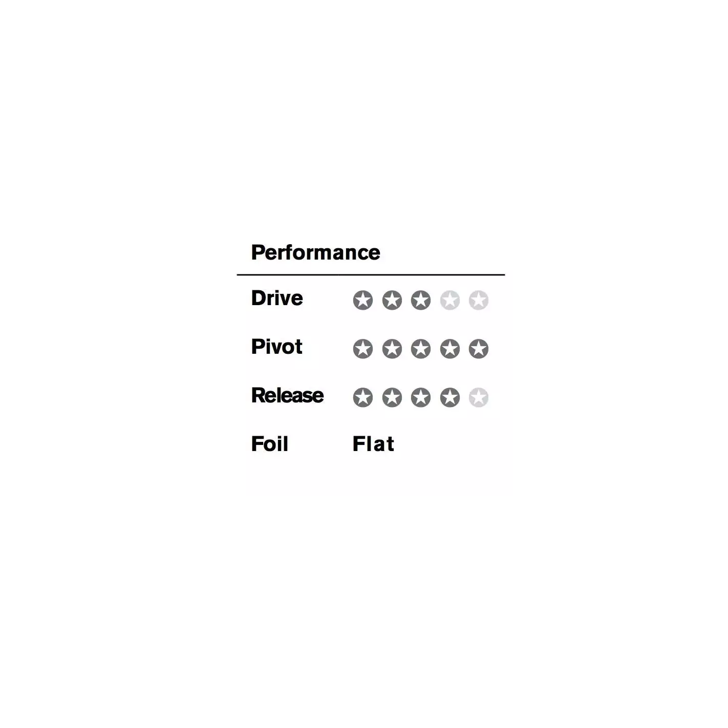Click the second star in Drive row
Viewport: 728px width, 728px height.
click(392, 300)
